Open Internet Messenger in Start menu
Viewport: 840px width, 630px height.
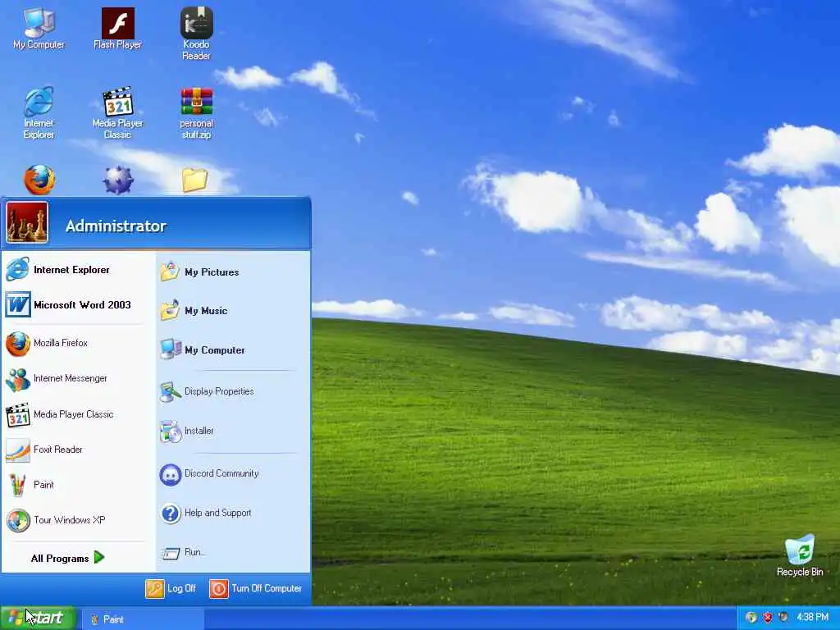pos(76,378)
